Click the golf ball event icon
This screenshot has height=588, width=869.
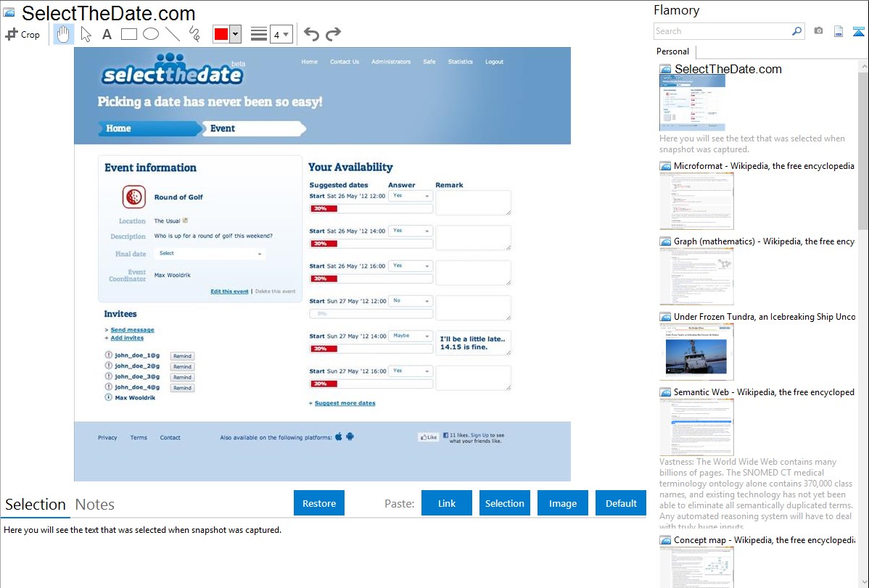pos(133,196)
